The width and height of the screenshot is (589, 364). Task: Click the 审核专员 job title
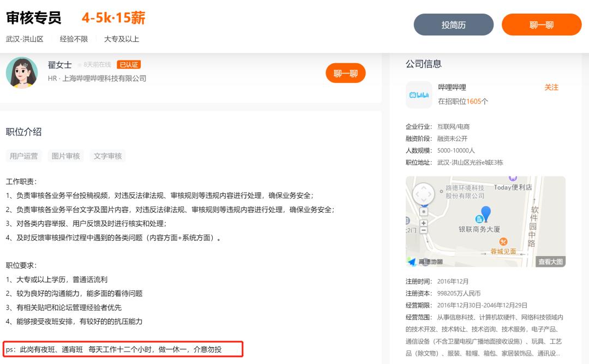(34, 17)
